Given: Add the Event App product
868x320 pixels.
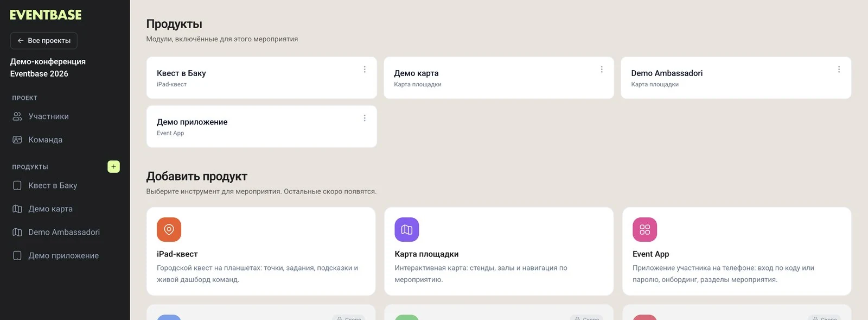Looking at the screenshot, I should 737,251.
